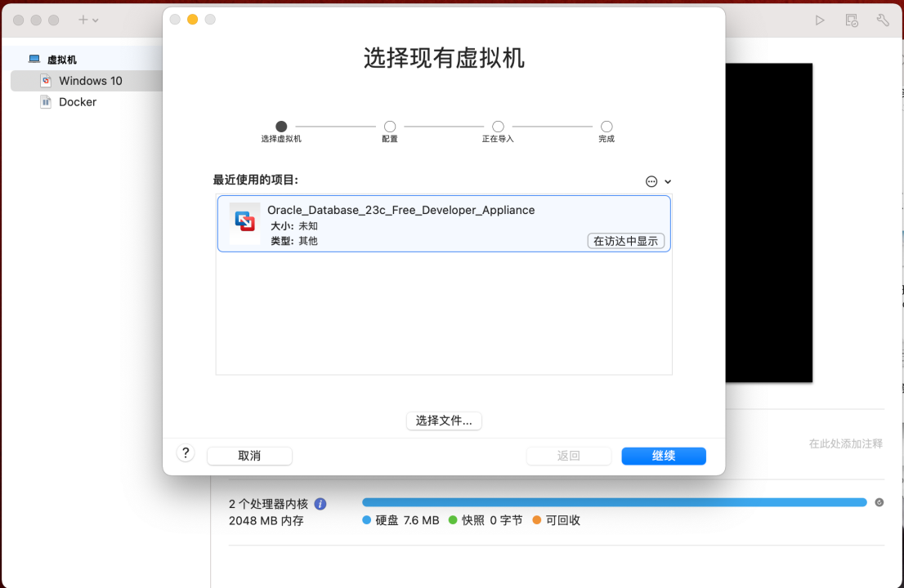Click the orange 可回收 legend dot
904x588 pixels.
[x=537, y=520]
